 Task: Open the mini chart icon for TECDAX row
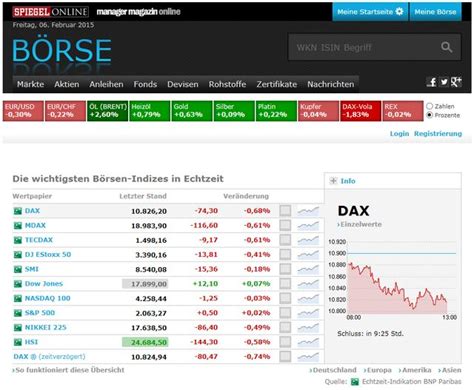308,240
